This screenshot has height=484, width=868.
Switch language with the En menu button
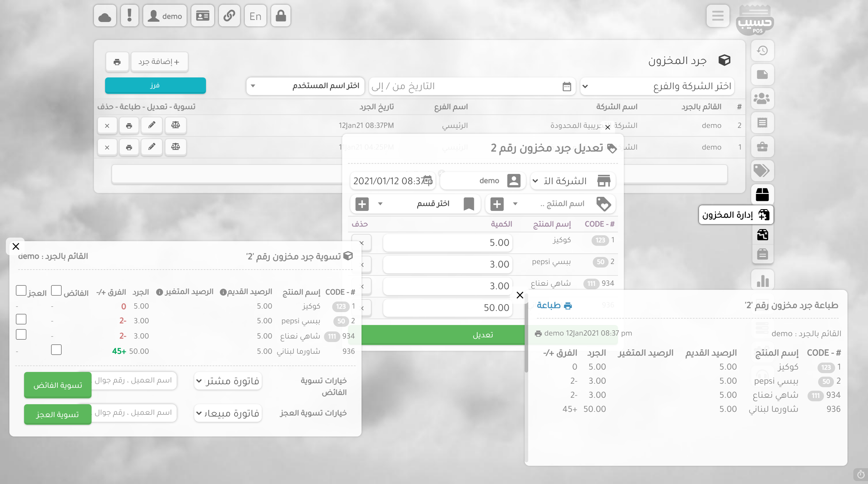255,16
